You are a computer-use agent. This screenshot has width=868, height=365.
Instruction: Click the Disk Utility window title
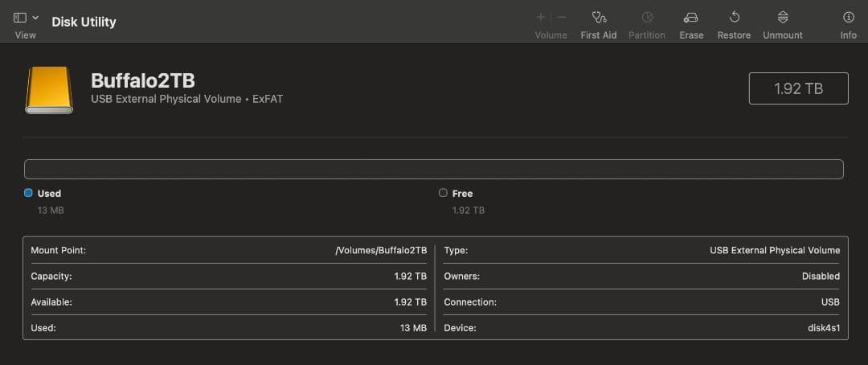tap(84, 22)
